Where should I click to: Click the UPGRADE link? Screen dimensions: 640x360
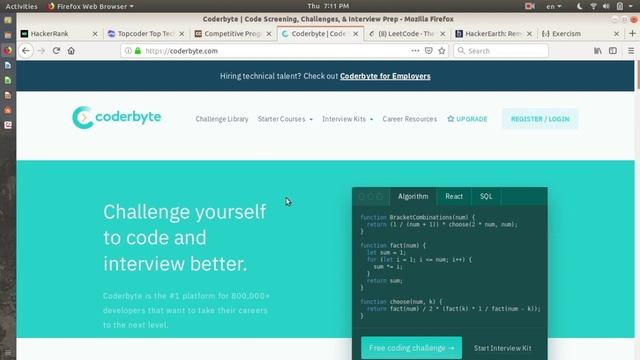[467, 119]
